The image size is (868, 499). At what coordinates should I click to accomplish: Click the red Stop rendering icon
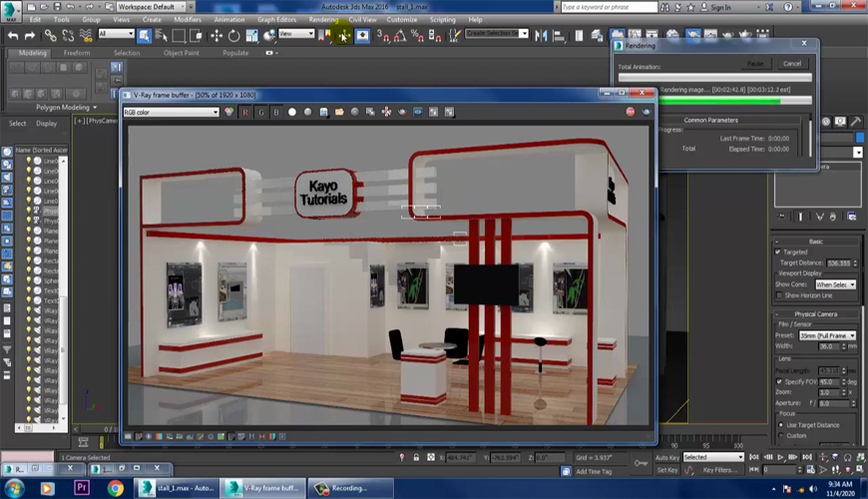[630, 112]
